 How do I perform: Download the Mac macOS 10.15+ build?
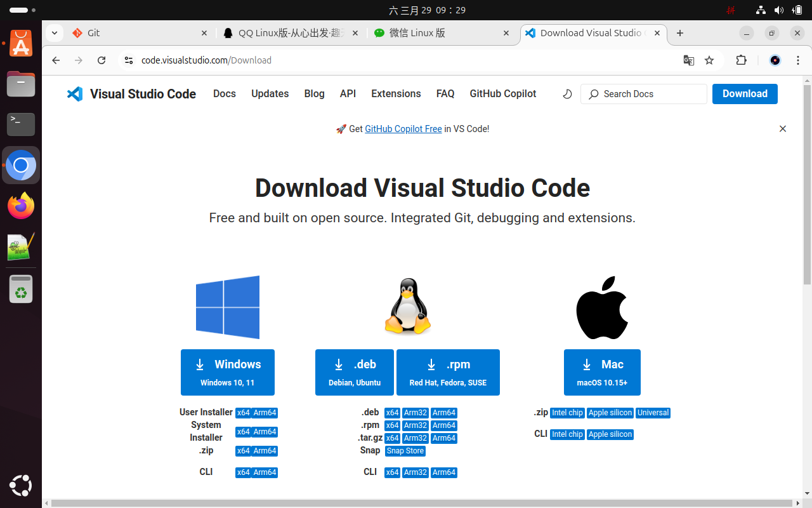(x=602, y=372)
